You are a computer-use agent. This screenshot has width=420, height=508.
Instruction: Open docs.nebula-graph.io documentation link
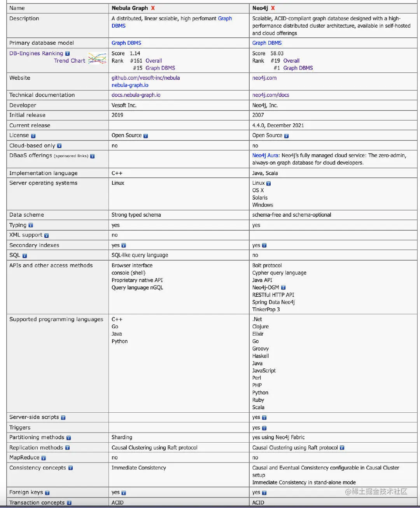coord(136,95)
